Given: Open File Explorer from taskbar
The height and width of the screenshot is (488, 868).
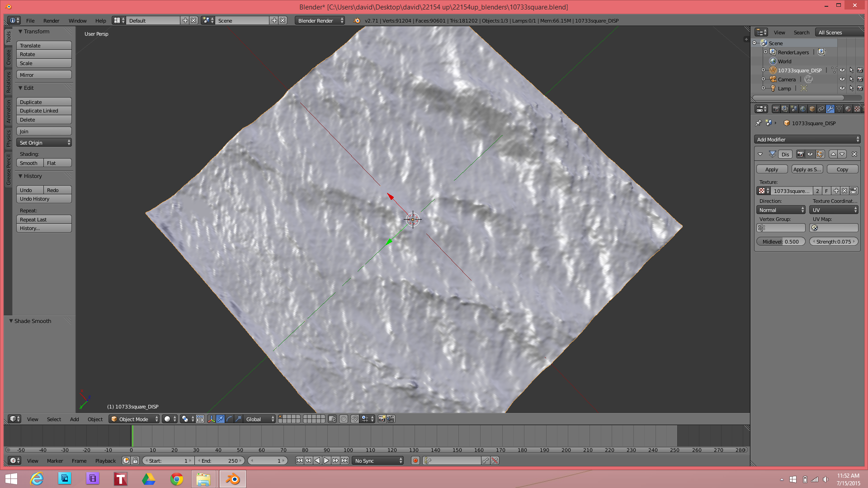Looking at the screenshot, I should pyautogui.click(x=203, y=479).
